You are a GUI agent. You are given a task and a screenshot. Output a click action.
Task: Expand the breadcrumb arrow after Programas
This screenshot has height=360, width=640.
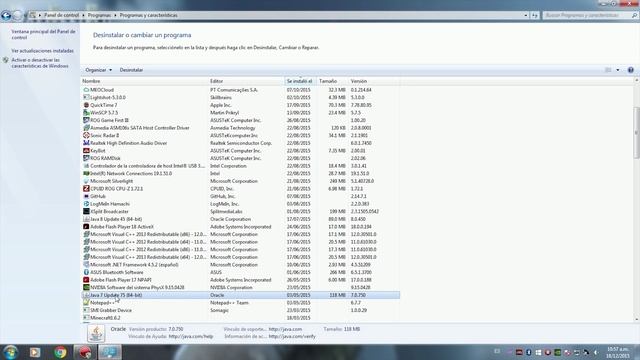(115, 15)
